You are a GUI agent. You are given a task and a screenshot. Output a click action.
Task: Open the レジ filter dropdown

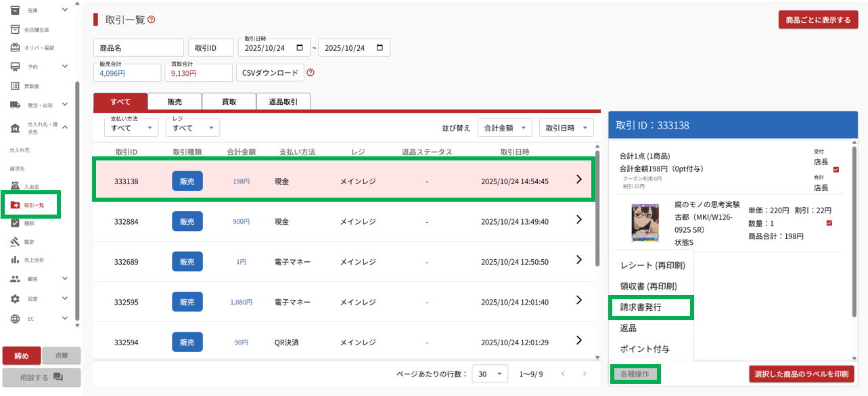click(x=192, y=127)
